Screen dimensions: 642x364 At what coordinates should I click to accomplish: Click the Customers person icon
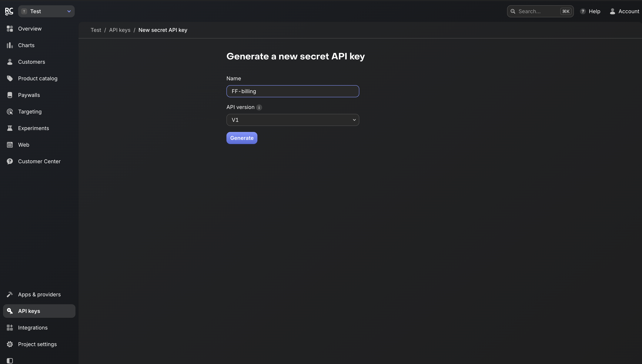(10, 62)
